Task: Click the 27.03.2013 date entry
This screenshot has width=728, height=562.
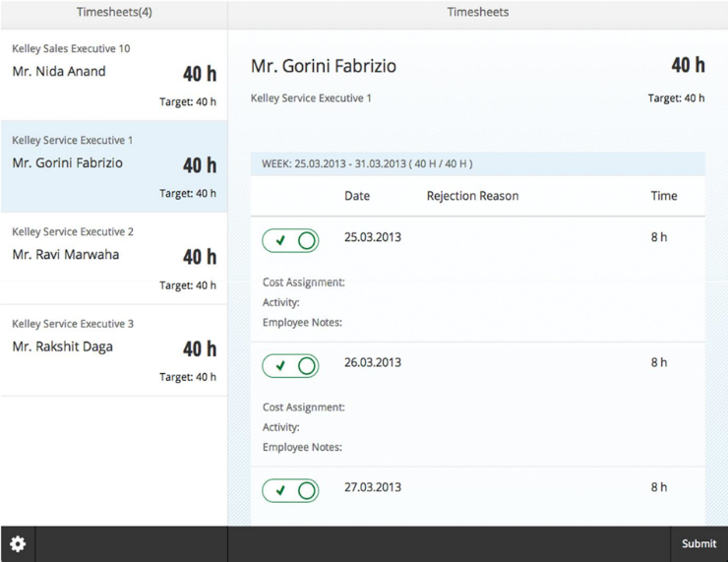Action: coord(372,487)
